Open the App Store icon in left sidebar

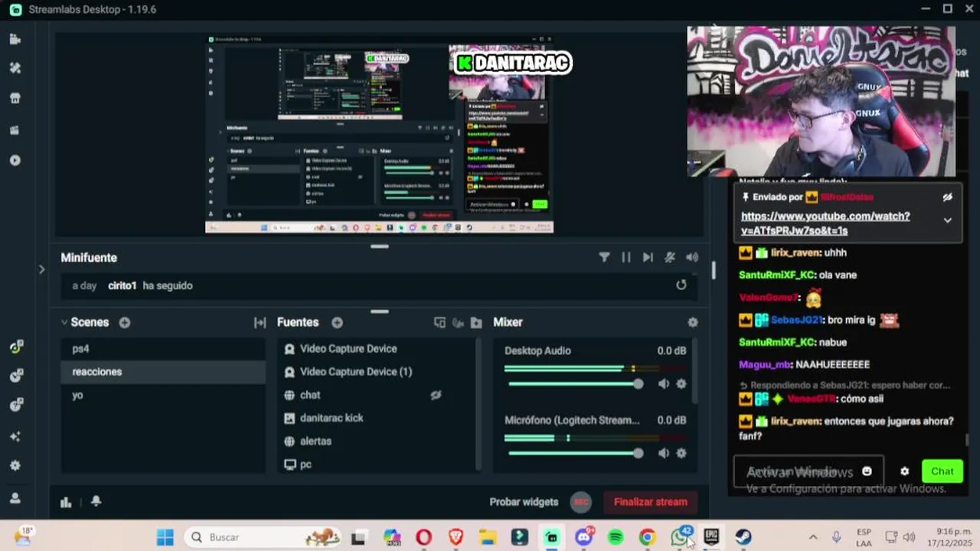[15, 98]
